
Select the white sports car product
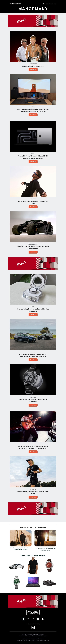16,566
